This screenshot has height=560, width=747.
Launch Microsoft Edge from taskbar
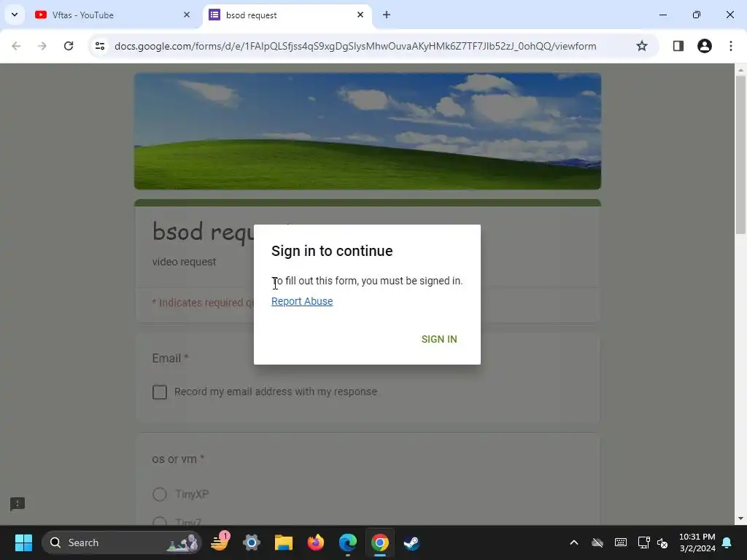[348, 542]
